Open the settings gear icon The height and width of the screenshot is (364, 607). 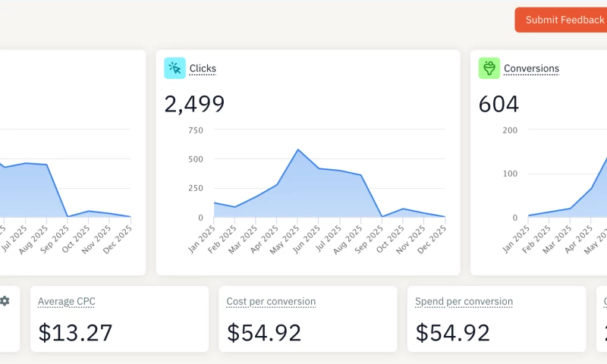click(5, 301)
